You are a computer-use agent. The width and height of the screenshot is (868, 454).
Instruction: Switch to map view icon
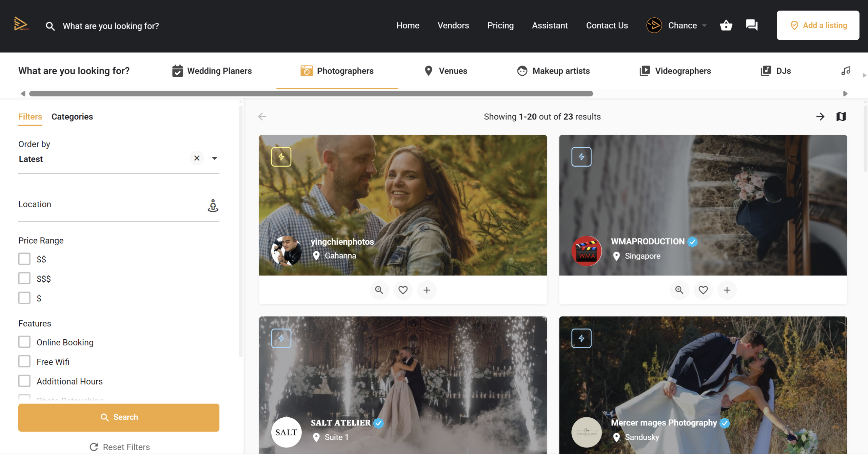(841, 117)
